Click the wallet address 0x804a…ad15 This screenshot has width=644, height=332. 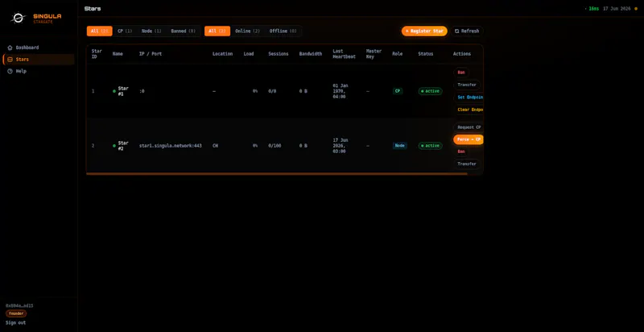pos(19,305)
